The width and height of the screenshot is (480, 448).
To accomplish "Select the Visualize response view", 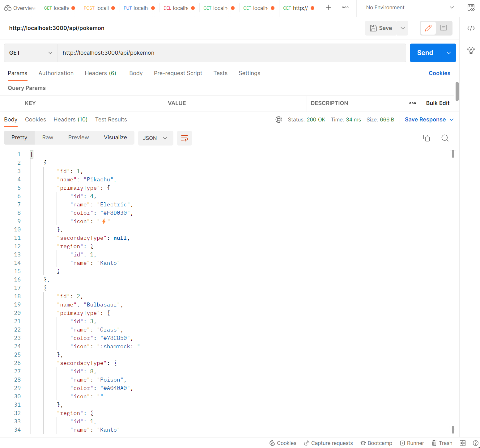I will [x=115, y=137].
